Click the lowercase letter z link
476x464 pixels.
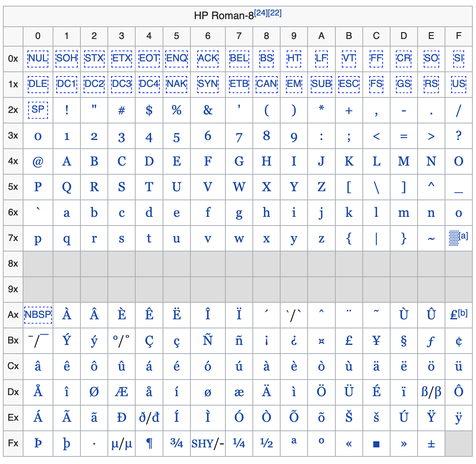321,239
